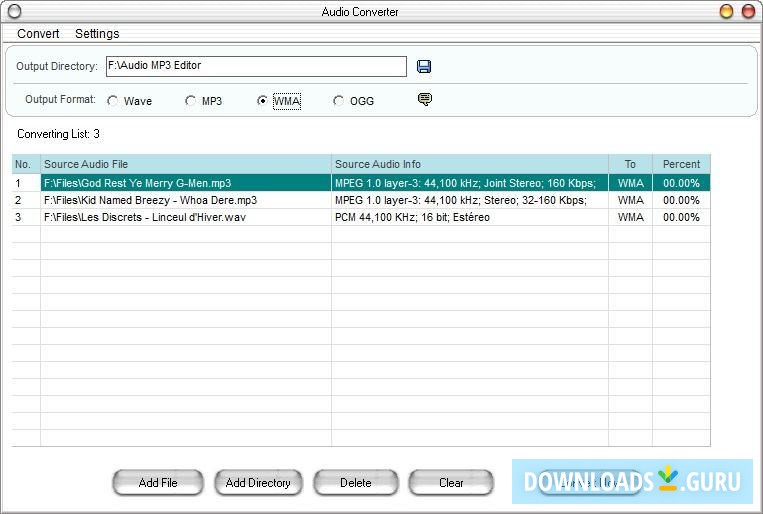Click row number 3 cell

[x=26, y=217]
